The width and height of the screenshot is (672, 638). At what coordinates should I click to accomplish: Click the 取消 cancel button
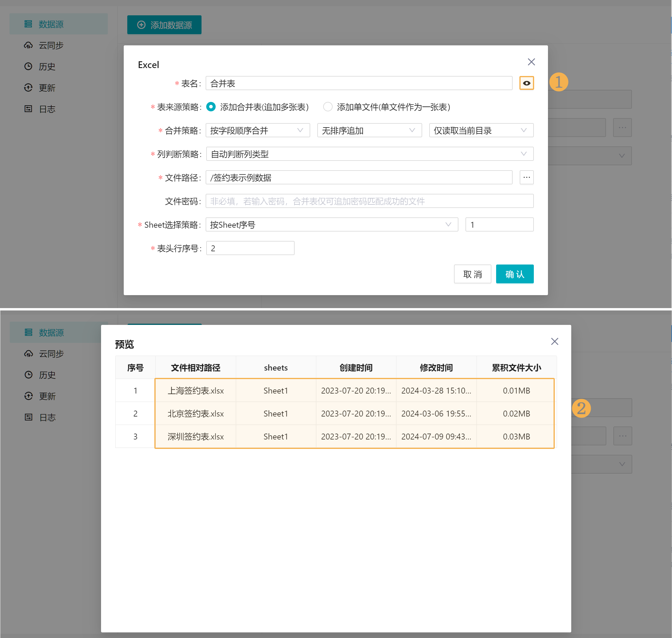[x=472, y=274]
